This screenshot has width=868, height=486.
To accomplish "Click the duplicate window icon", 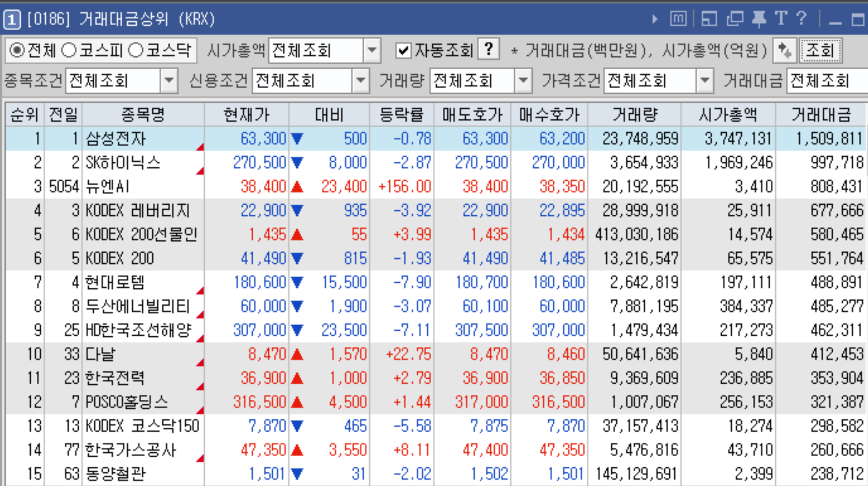I will pos(735,19).
